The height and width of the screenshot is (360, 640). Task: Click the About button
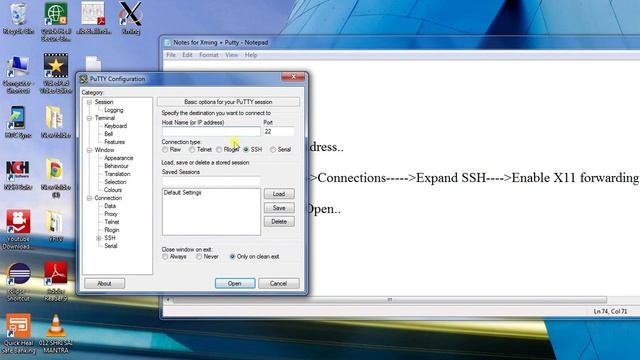(104, 283)
